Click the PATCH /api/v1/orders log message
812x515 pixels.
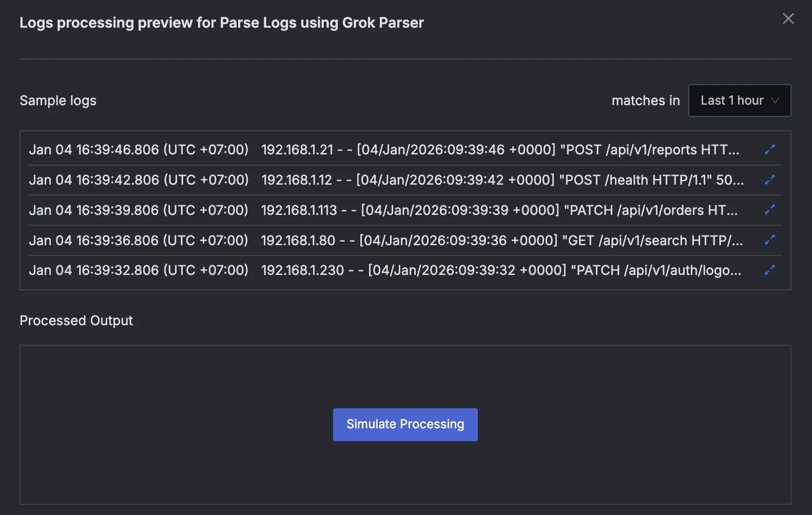[x=499, y=210]
